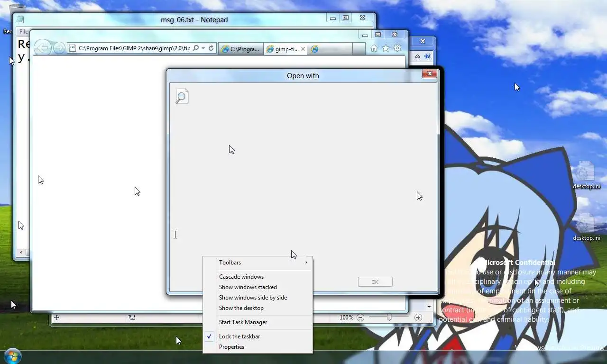This screenshot has width=607, height=364.
Task: Refresh the Internet Explorer page
Action: [211, 48]
